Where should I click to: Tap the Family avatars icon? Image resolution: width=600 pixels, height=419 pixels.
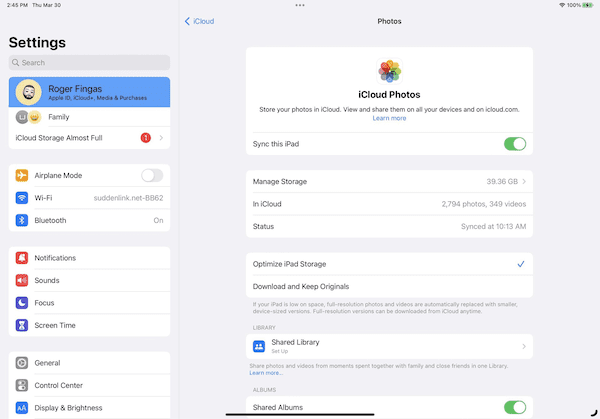coord(28,117)
